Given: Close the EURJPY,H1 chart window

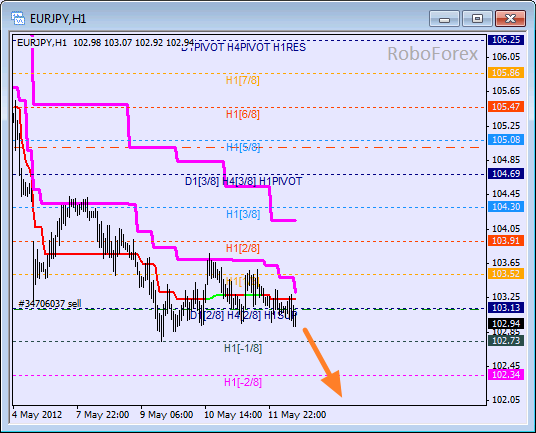Looking at the screenshot, I should 510,18.
